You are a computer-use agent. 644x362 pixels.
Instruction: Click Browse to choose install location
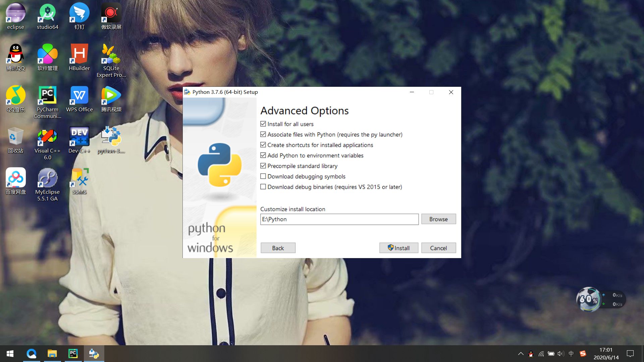[438, 219]
